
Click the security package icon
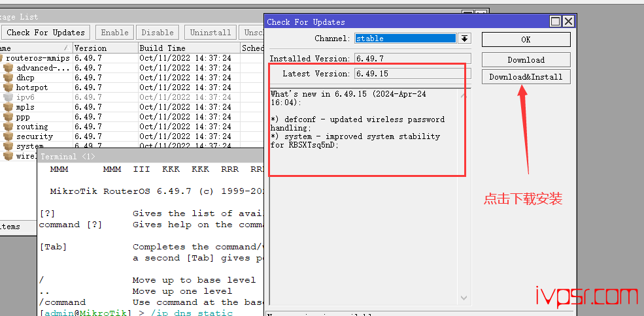click(8, 136)
